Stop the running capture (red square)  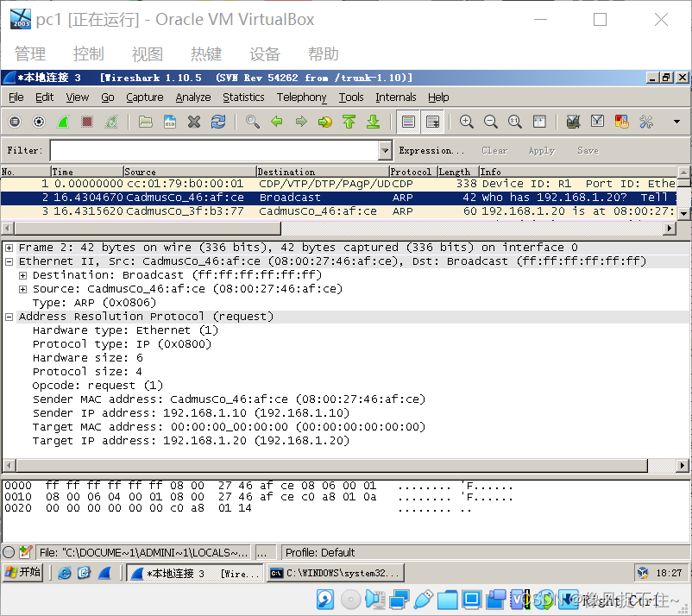[87, 122]
